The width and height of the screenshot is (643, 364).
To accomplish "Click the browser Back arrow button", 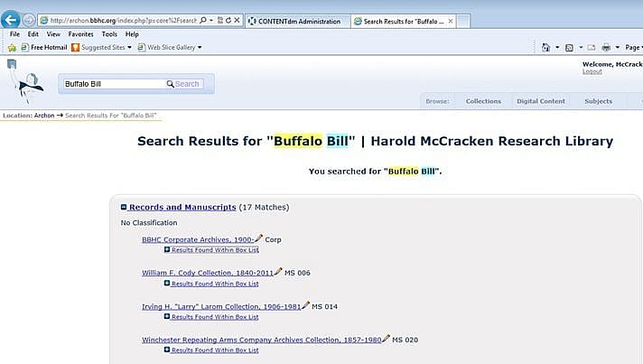I will pyautogui.click(x=11, y=20).
